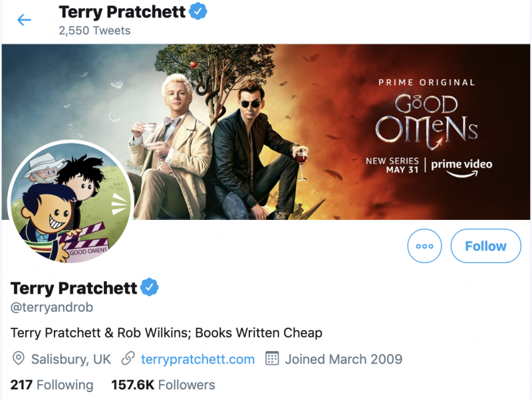Click the calendar icon next to Joined
The height and width of the screenshot is (400, 532).
[x=271, y=359]
